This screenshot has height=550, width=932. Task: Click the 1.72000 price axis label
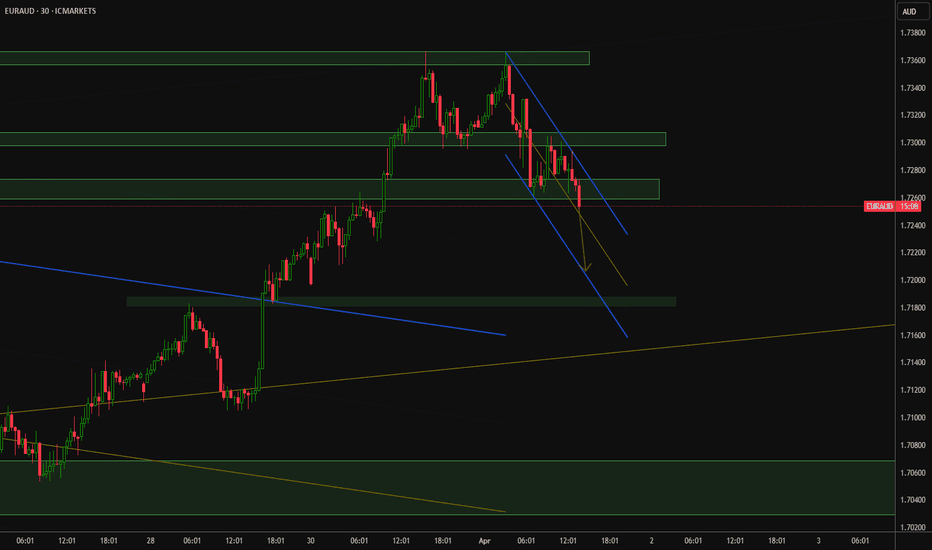point(912,280)
